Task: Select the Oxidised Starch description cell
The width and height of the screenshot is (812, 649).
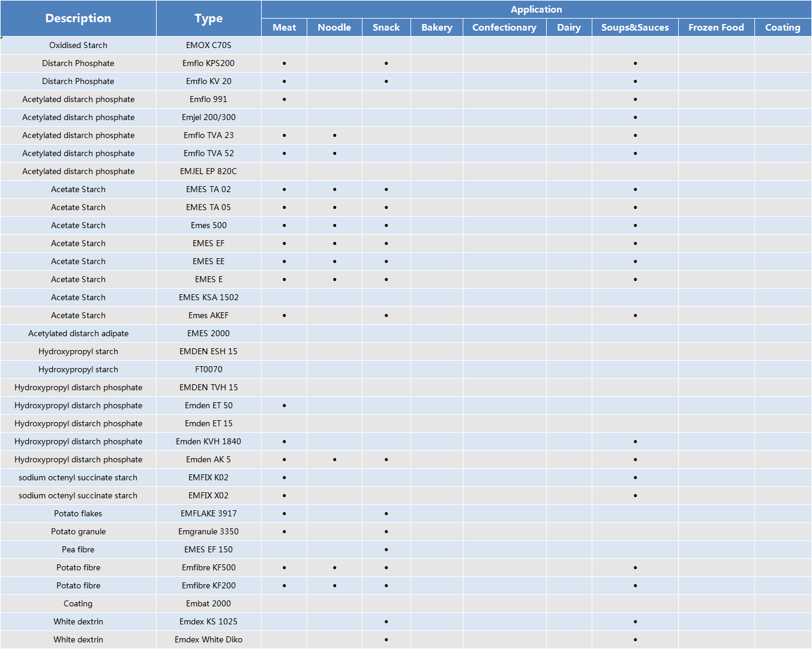Action: tap(78, 45)
